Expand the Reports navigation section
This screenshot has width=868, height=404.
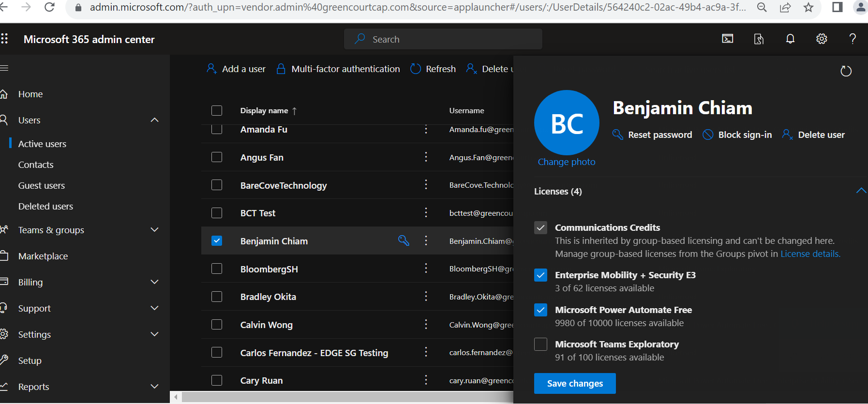tap(154, 386)
